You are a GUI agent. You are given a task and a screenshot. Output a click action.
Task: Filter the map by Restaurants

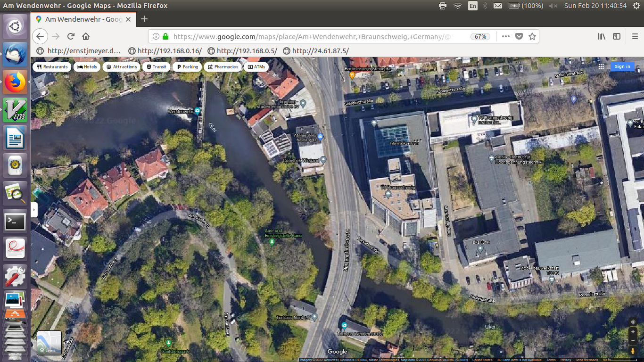click(52, 67)
